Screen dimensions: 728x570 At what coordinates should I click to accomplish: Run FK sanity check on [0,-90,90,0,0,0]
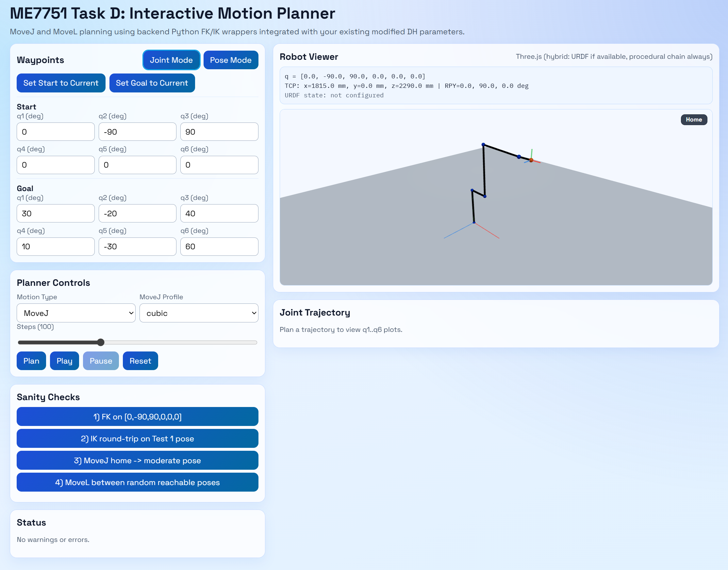click(137, 416)
